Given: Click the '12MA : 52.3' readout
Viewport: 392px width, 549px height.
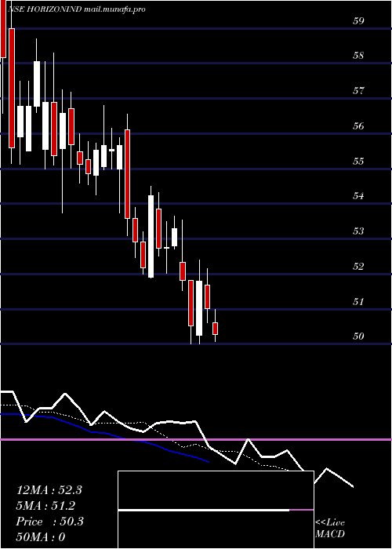Looking at the screenshot, I should pyautogui.click(x=49, y=490).
